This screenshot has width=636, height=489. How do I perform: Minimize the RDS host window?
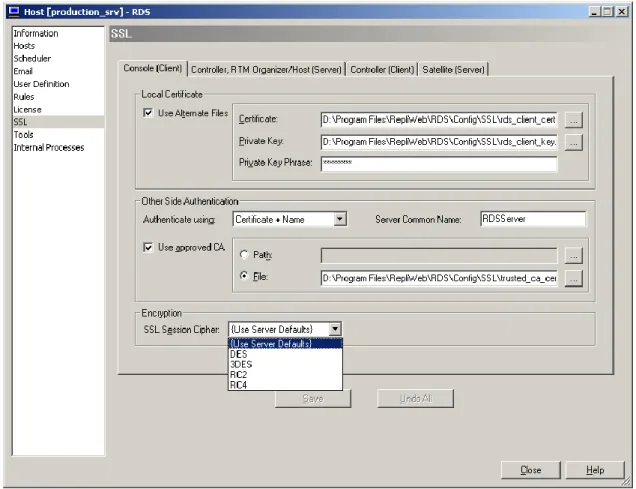pyautogui.click(x=594, y=11)
